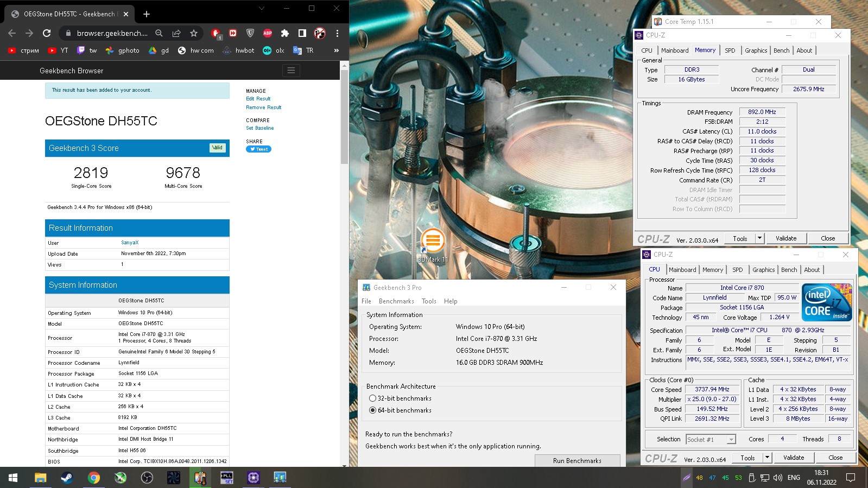
Task: Open the gphoto bookmark
Action: tap(123, 50)
